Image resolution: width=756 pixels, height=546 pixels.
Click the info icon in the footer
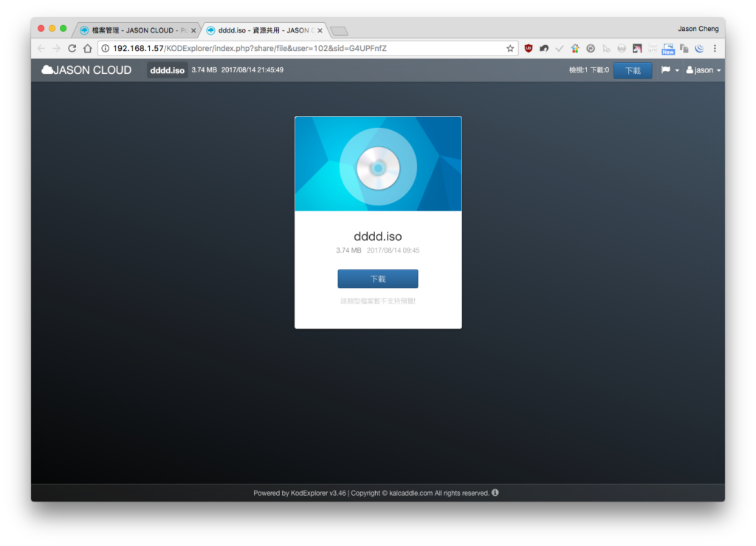(x=495, y=493)
